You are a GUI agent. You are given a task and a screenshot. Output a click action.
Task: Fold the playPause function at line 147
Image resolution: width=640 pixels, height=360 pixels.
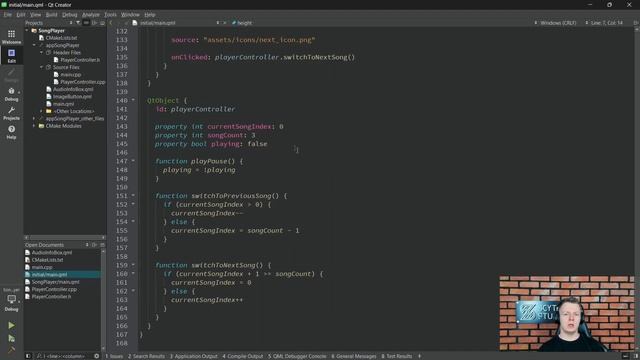click(133, 161)
